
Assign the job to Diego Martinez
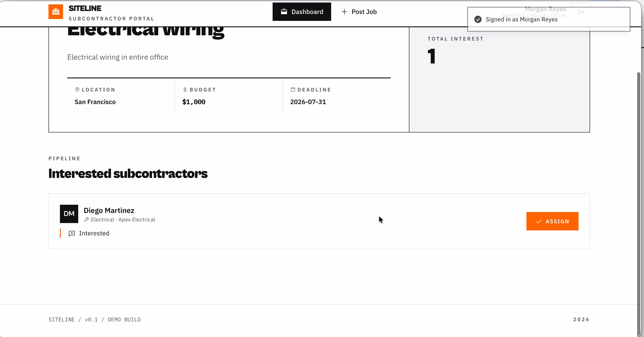tap(553, 221)
